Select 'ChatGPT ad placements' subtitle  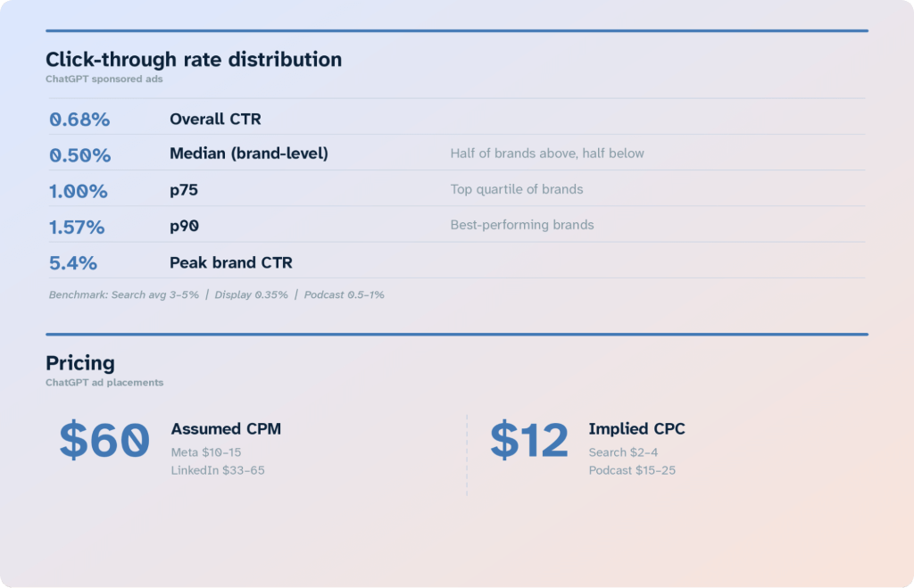[105, 382]
